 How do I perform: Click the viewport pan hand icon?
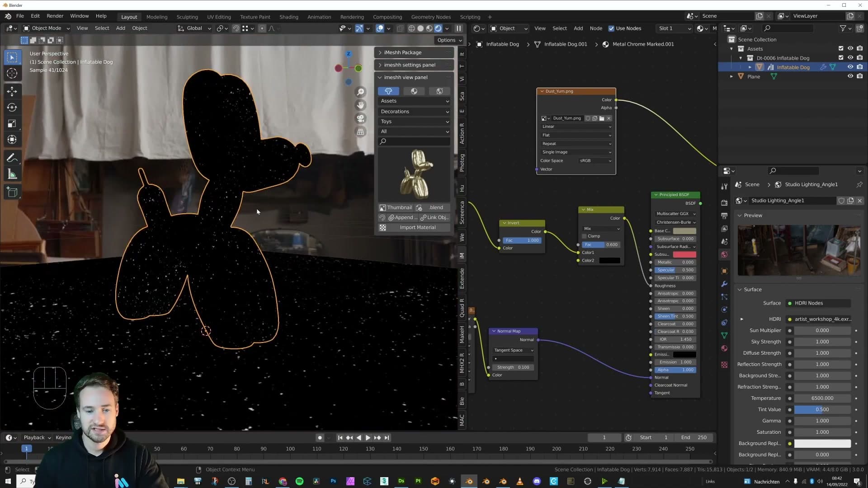[360, 105]
